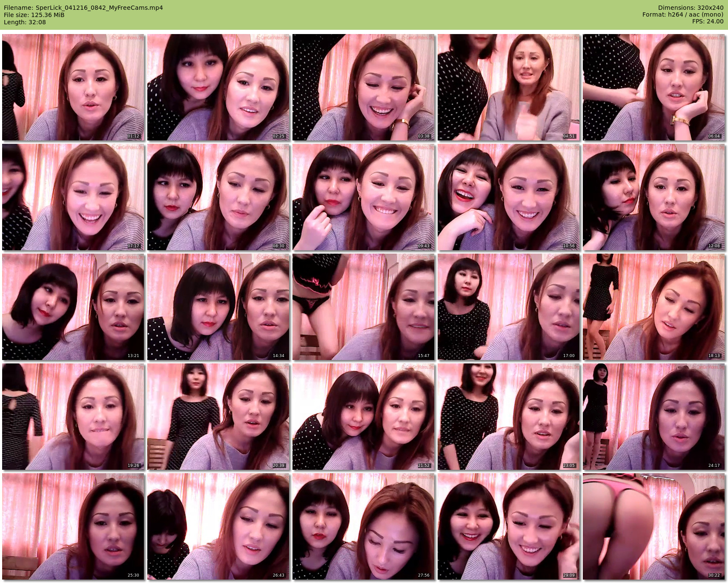Select the thumbnail stamped 20:39
This screenshot has width=728, height=583.
click(x=218, y=417)
